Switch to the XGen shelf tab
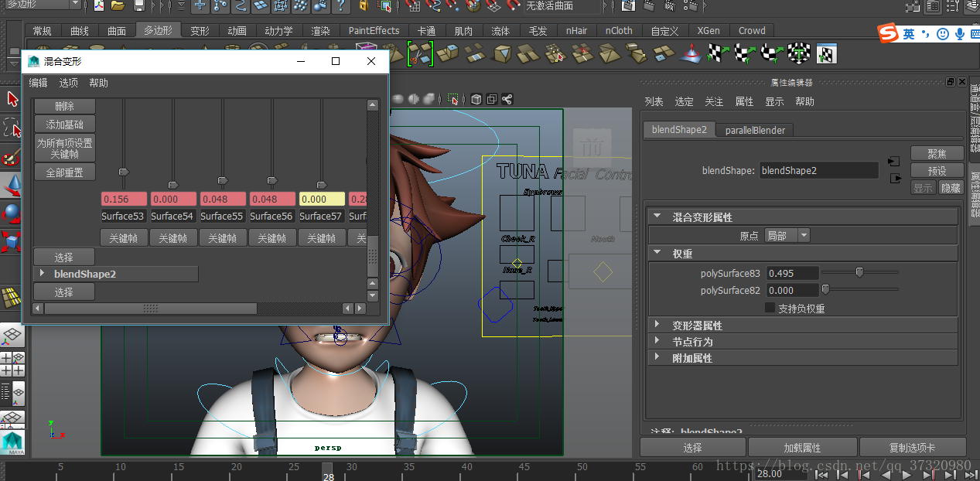The image size is (980, 481). [708, 31]
